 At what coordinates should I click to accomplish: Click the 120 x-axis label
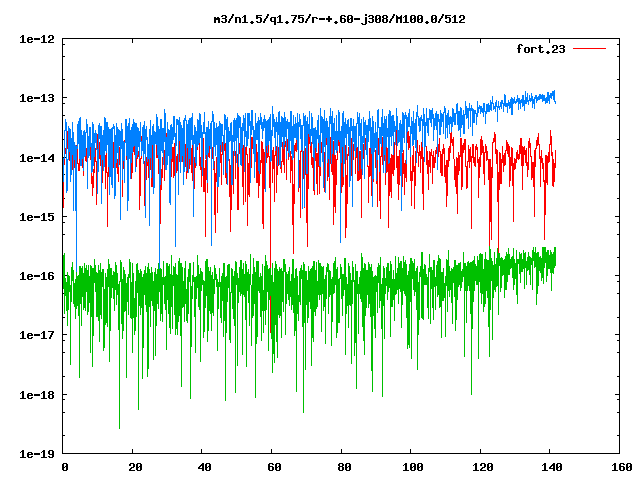click(x=482, y=467)
